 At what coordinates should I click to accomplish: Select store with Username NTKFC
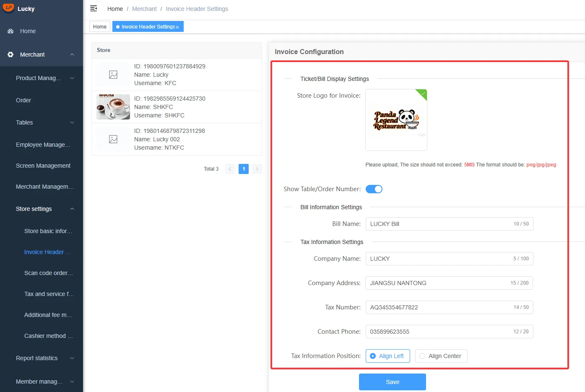[x=177, y=139]
